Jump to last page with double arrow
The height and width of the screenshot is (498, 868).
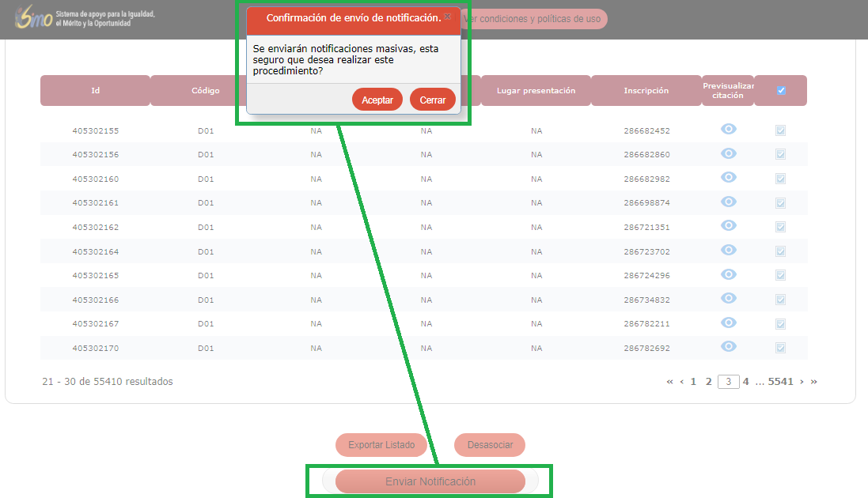coord(814,382)
